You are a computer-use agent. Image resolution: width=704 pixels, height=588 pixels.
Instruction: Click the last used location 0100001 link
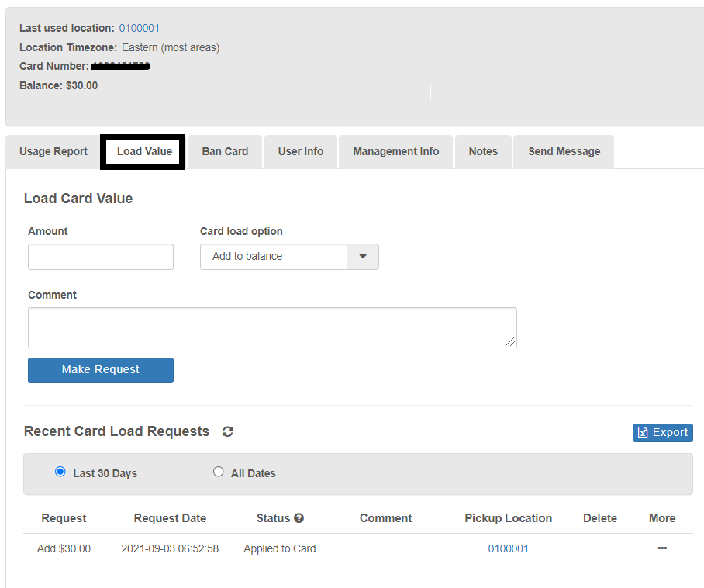coord(139,28)
